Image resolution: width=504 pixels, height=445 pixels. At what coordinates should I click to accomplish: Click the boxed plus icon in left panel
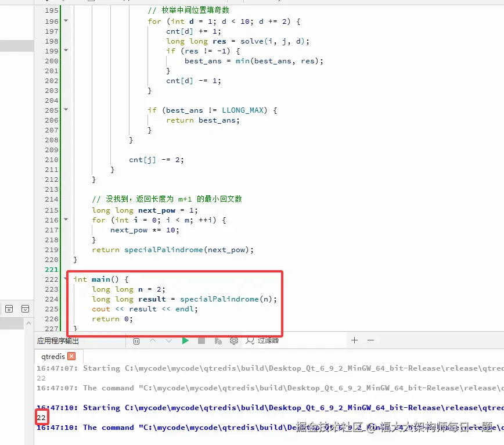9,309
